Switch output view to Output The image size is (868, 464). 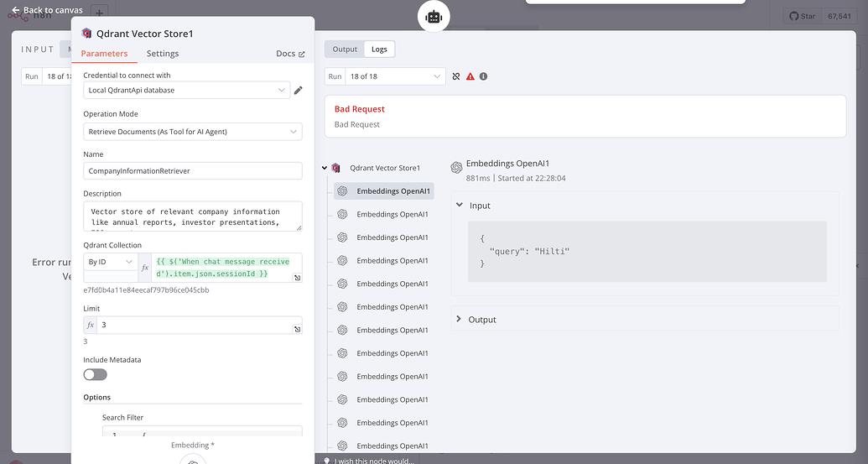345,50
